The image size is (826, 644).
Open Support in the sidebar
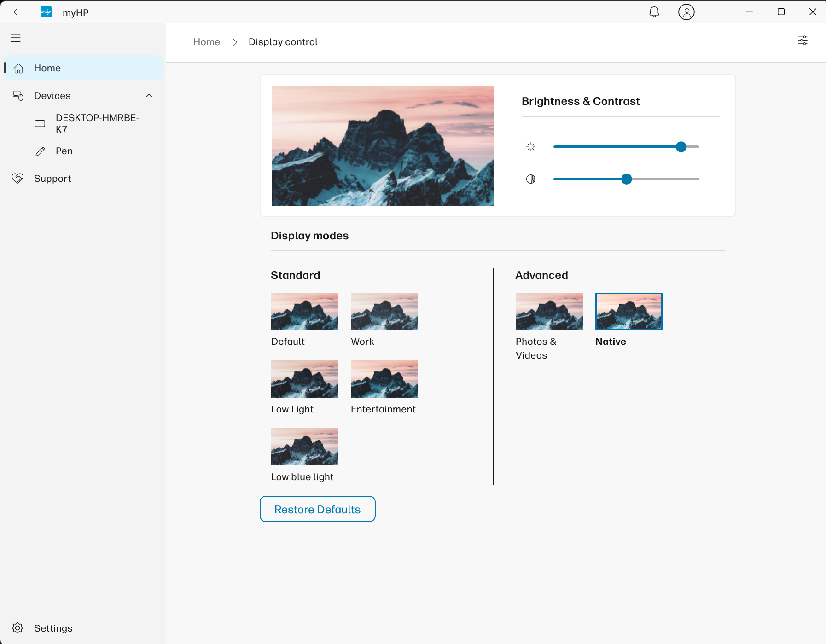[x=52, y=179]
